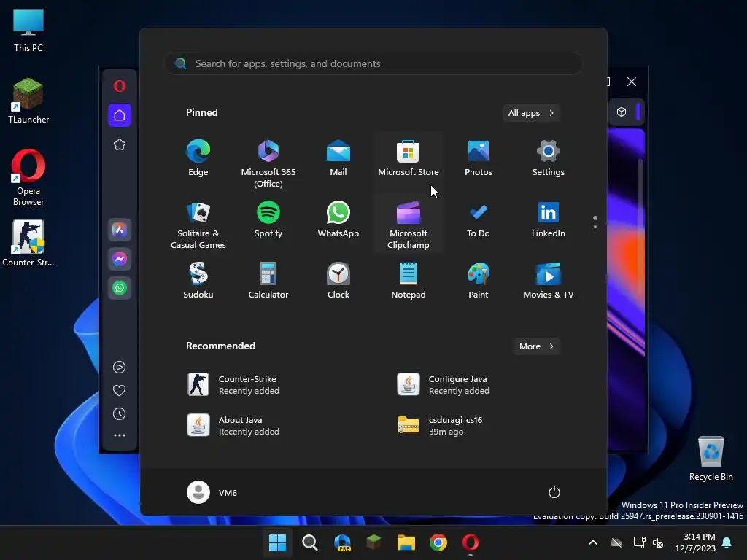Open the Calculator app
Viewport: 747px width, 560px height.
coord(268,281)
